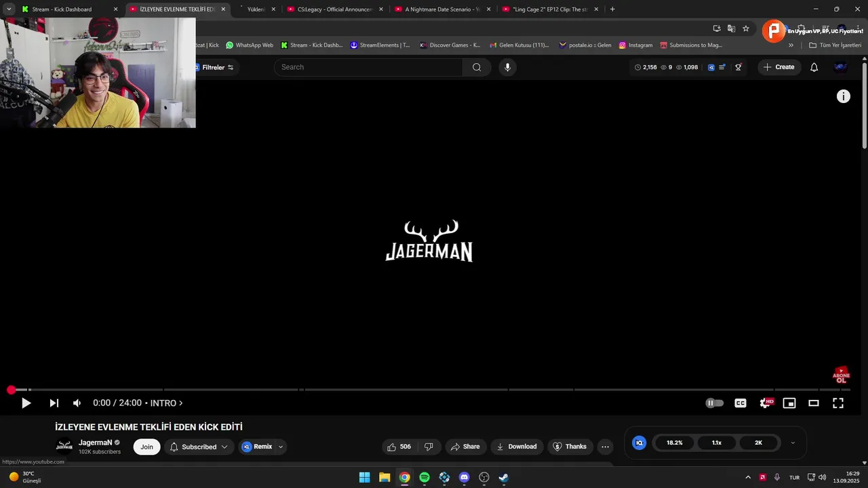Bookmark this page star icon

point(746,28)
